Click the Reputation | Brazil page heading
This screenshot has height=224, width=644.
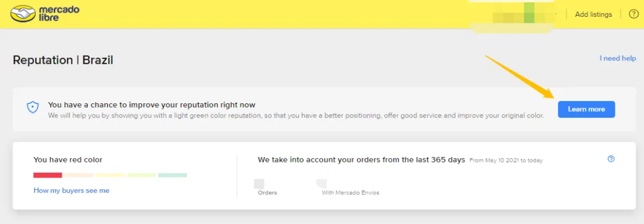pyautogui.click(x=63, y=60)
